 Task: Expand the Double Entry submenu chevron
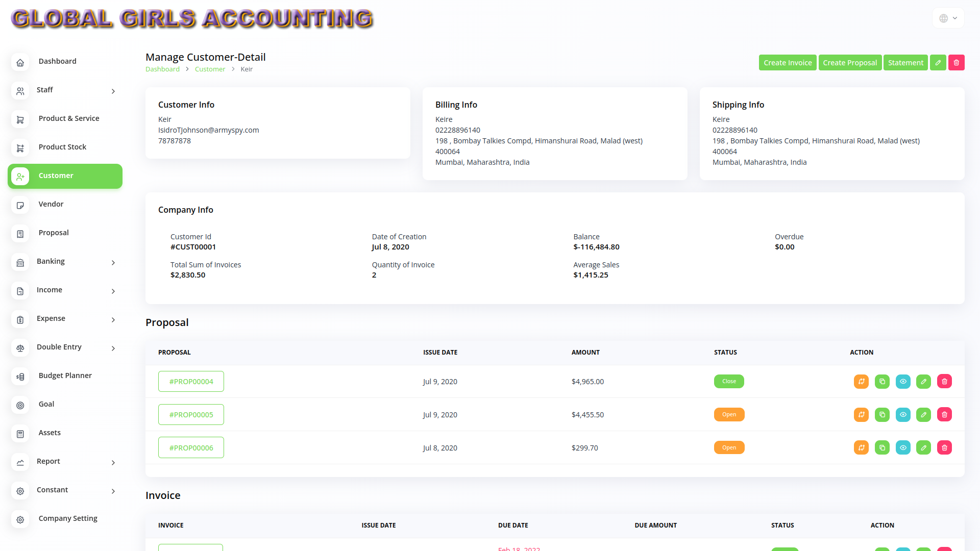pos(113,348)
